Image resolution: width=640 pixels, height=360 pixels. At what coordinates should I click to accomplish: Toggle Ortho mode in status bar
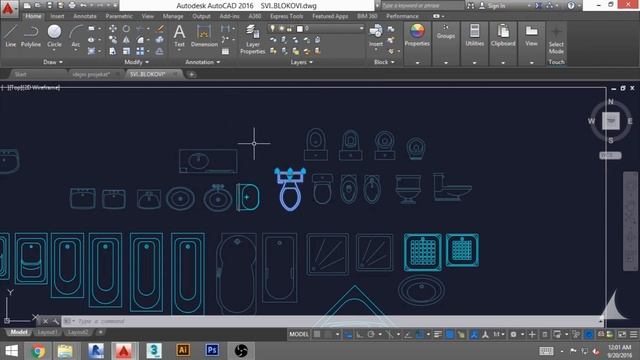(359, 335)
